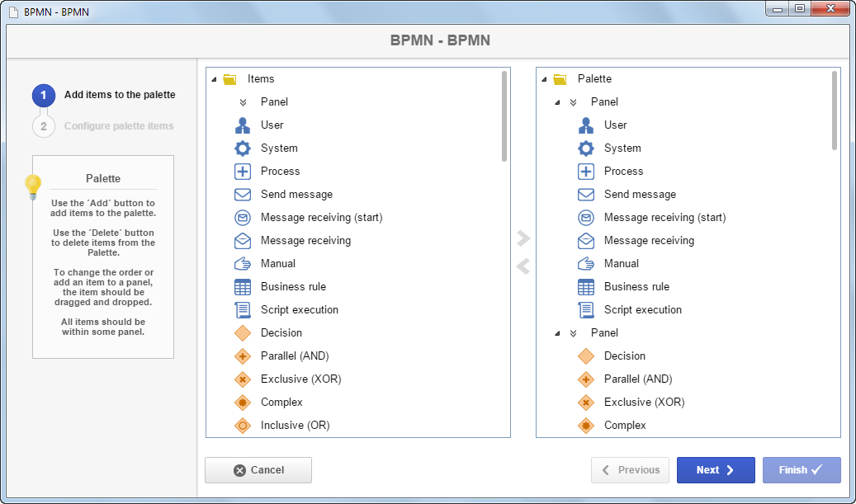Image resolution: width=856 pixels, height=504 pixels.
Task: Select the Process plus icon in Items list
Action: pyautogui.click(x=243, y=172)
